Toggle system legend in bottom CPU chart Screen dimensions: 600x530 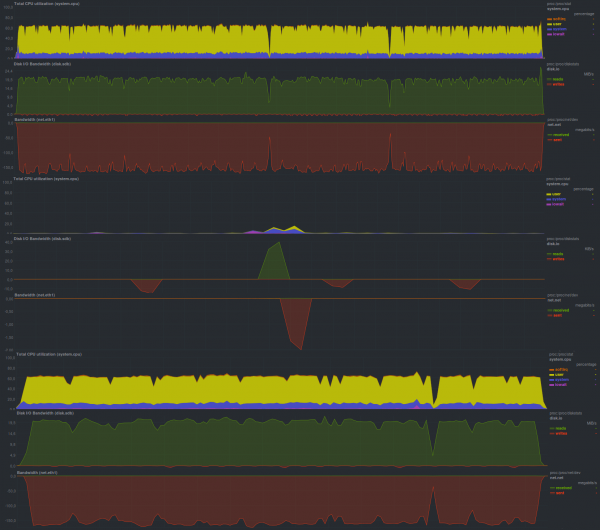pyautogui.click(x=558, y=380)
